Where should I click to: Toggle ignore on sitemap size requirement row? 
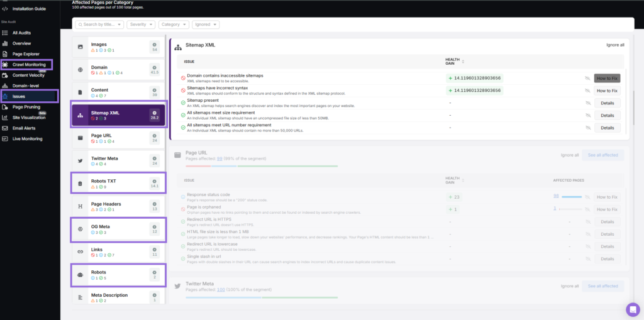587,116
